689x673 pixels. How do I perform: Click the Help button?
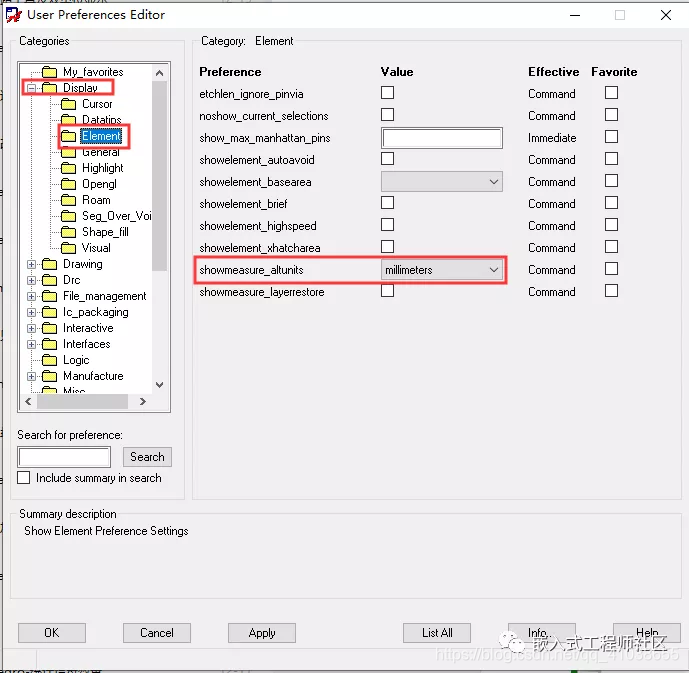click(x=647, y=633)
